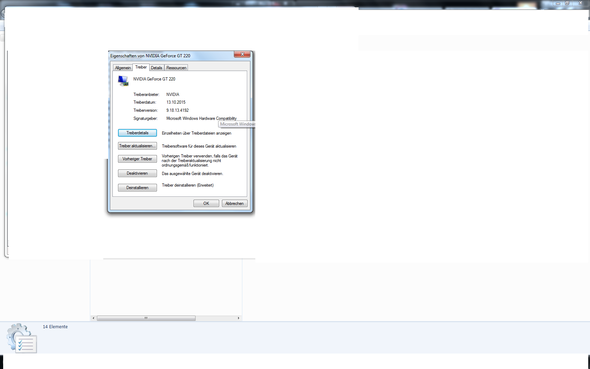Open Treiberdetails to view driver files
590x369 pixels.
click(x=137, y=133)
